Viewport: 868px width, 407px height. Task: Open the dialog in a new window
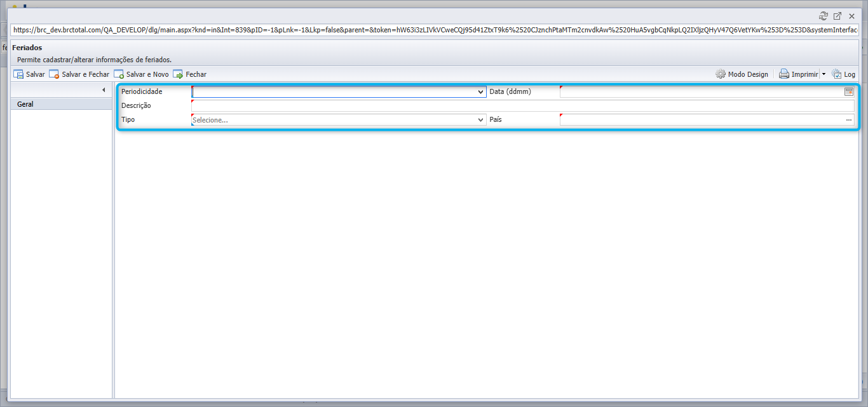[x=837, y=16]
